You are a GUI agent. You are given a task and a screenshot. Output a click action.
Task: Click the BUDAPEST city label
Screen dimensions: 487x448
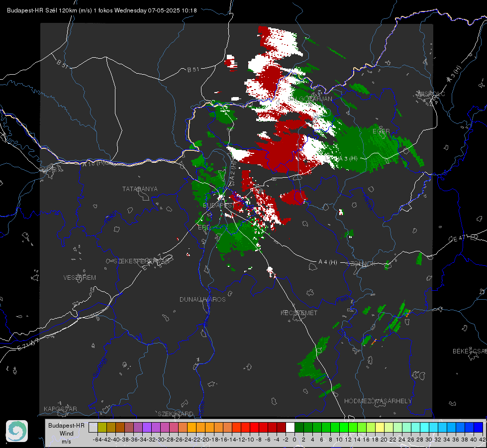point(219,206)
